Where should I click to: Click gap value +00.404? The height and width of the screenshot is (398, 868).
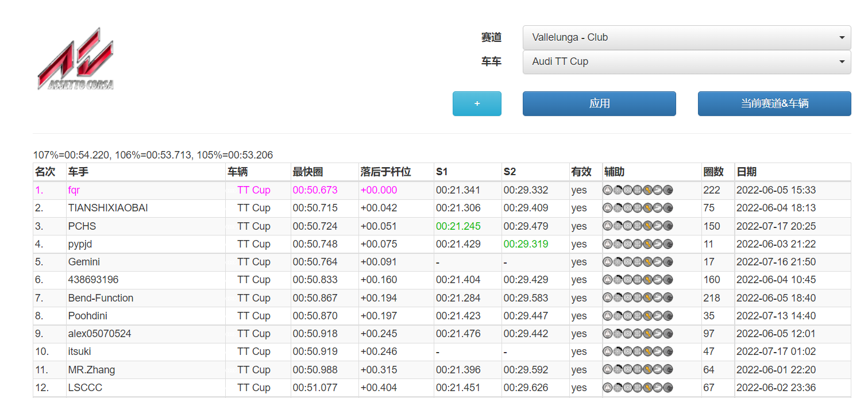click(379, 387)
